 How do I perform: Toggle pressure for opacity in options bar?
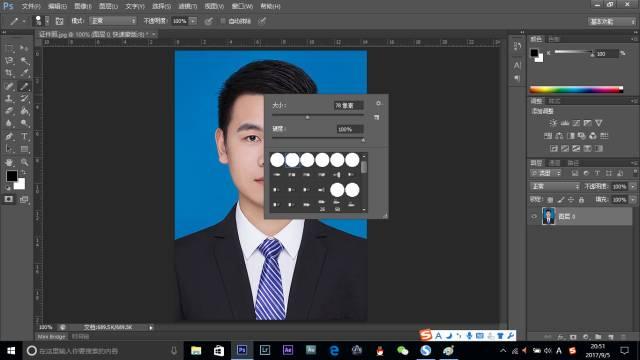[209, 21]
